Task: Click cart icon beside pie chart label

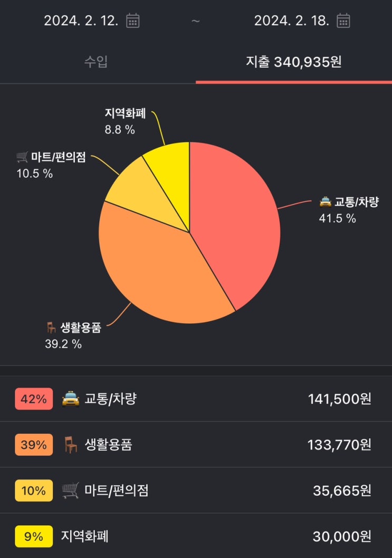Action: coord(22,157)
